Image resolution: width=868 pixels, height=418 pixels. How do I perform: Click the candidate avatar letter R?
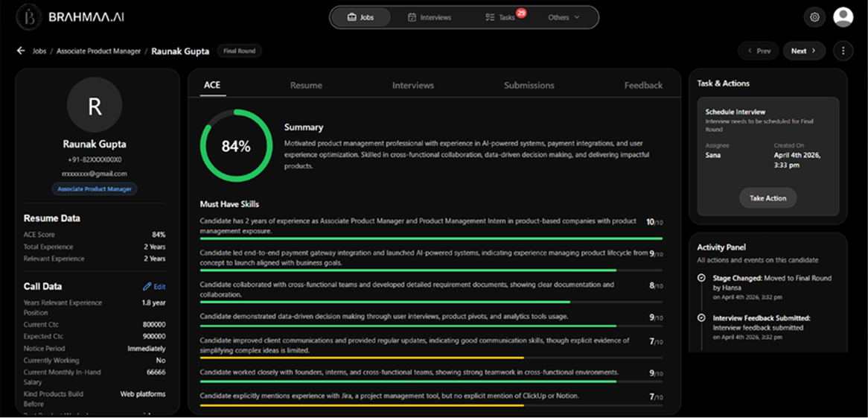tap(95, 105)
